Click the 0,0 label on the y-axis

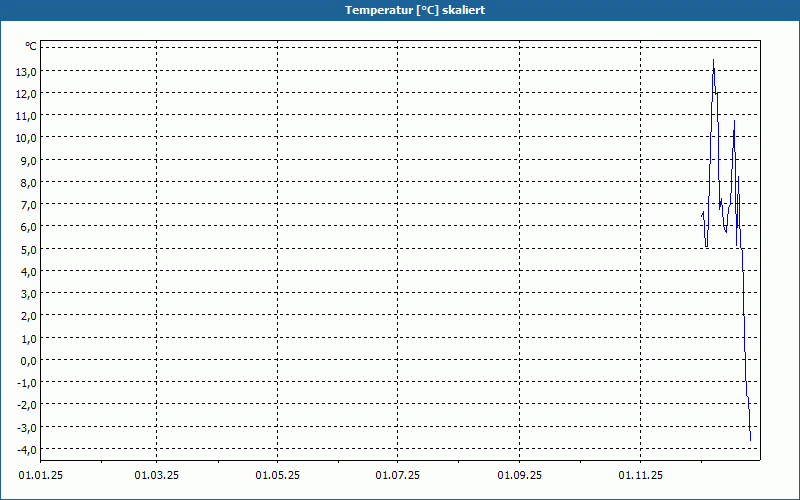point(29,360)
